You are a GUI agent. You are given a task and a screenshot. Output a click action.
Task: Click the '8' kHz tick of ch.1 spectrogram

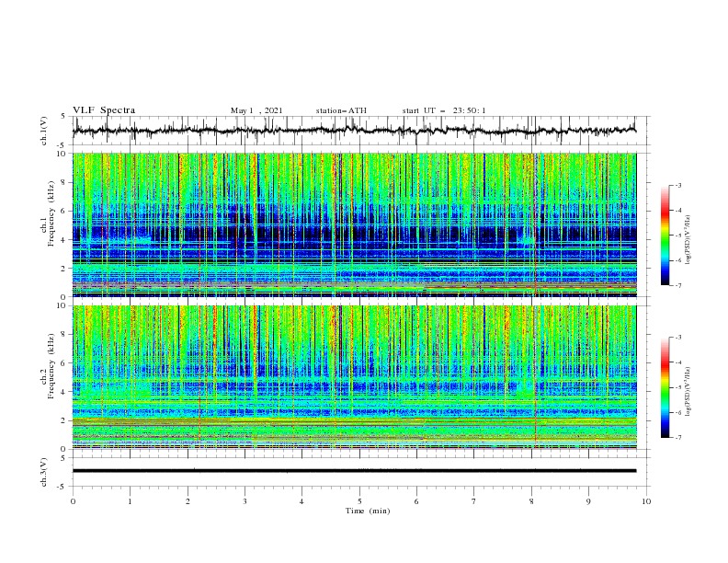tap(64, 182)
